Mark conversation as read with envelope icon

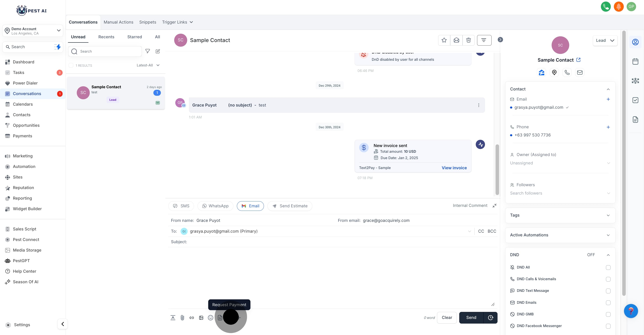(x=456, y=40)
